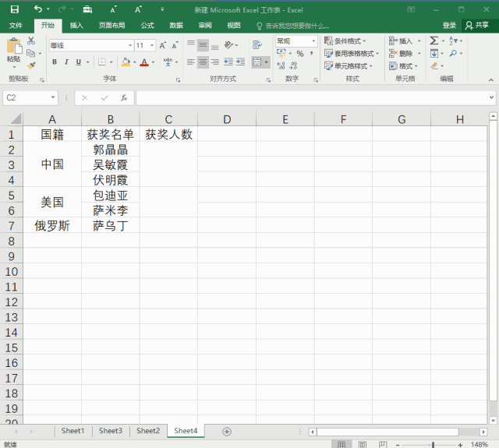499x448 pixels.
Task: Toggle underline formatting
Action: [x=78, y=62]
